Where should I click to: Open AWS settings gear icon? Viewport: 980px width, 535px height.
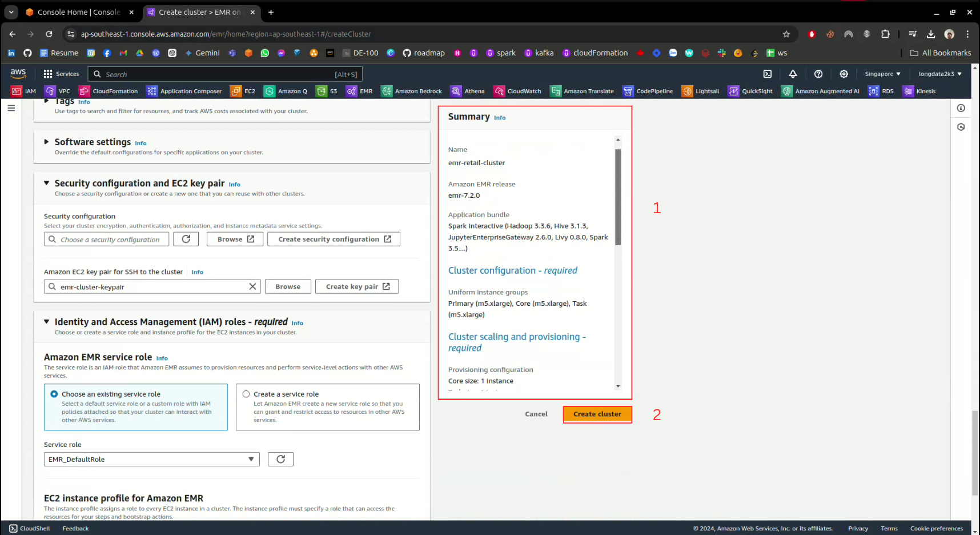844,74
